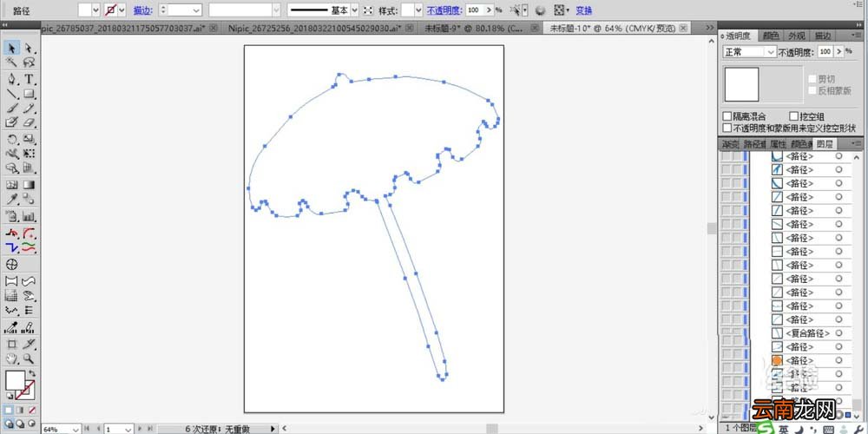Screen dimensions: 868x434
Task: Click the opacity value field in control bar
Action: (x=474, y=10)
